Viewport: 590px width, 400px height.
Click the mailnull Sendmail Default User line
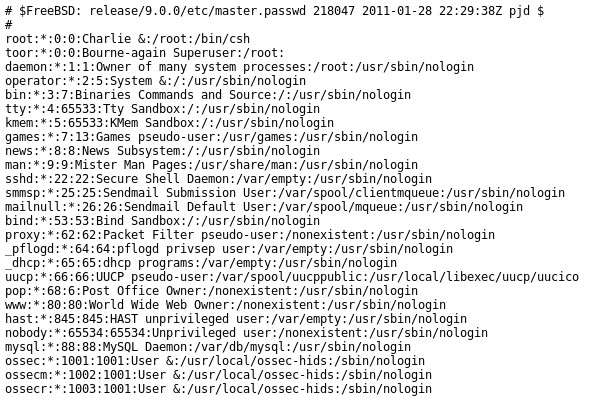264,207
